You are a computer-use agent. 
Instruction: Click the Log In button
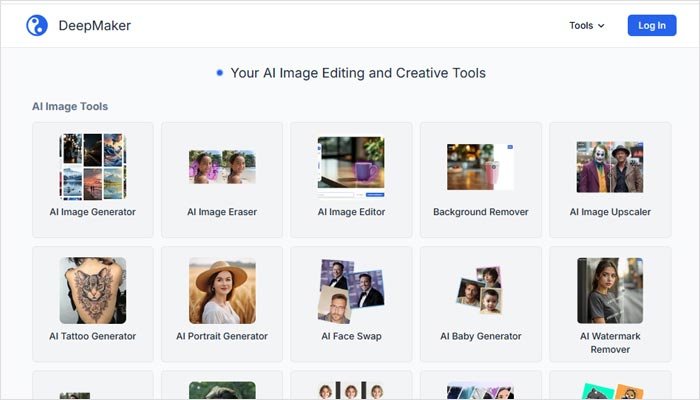[x=652, y=25]
